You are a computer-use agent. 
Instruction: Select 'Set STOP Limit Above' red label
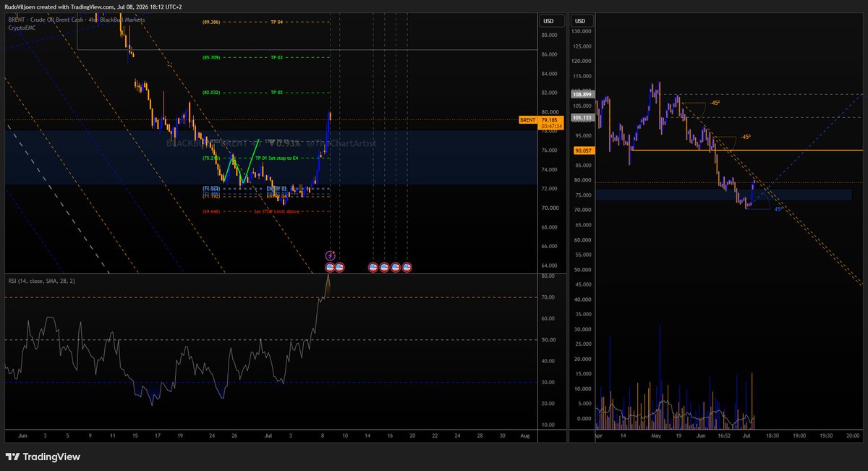coord(276,211)
